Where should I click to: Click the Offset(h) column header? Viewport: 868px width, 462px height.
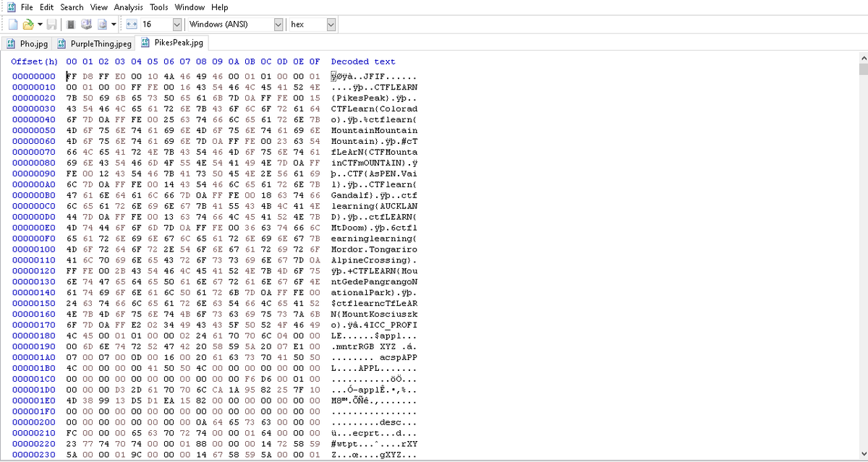tap(34, 62)
